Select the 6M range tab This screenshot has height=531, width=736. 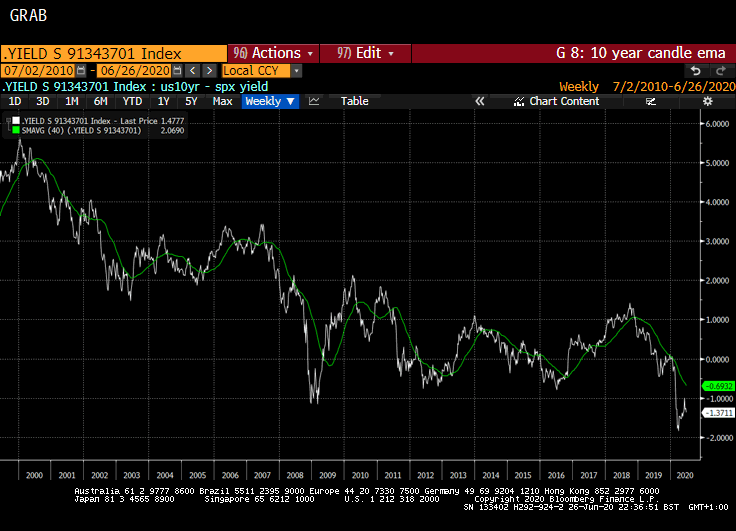pyautogui.click(x=100, y=101)
